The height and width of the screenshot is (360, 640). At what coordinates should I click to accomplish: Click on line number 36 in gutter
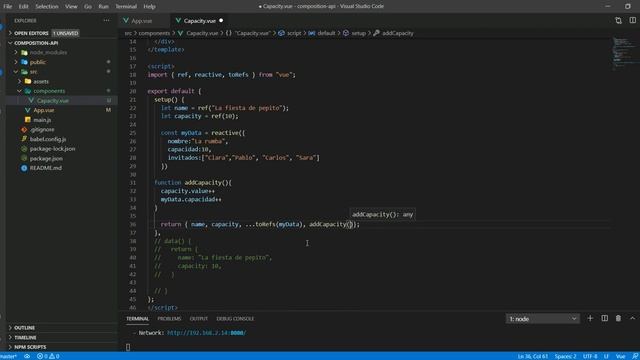(132, 224)
